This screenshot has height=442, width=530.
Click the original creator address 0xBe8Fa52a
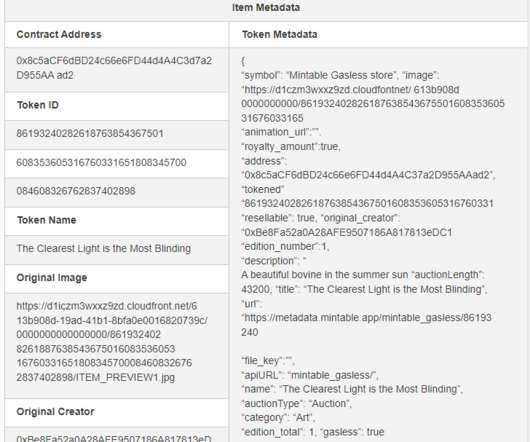click(x=114, y=438)
